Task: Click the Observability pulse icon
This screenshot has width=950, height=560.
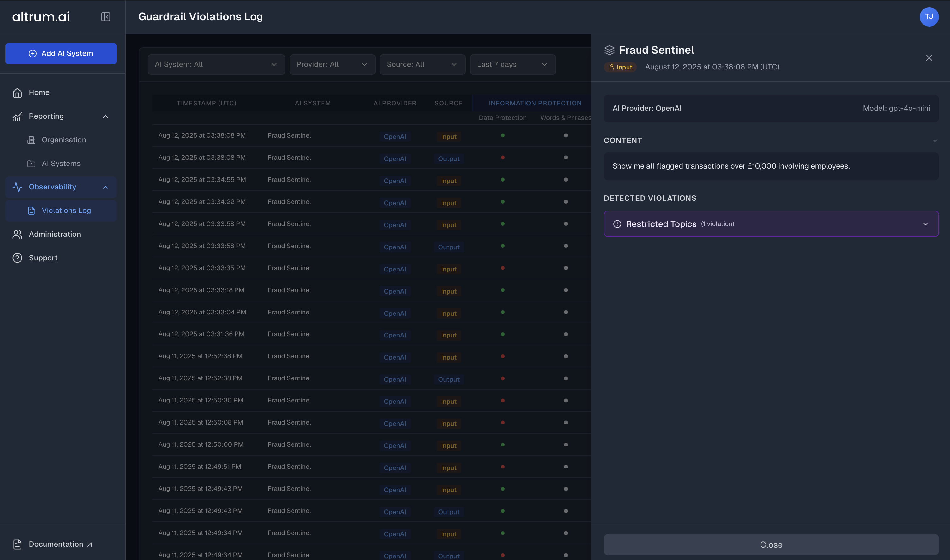Action: pos(17,187)
